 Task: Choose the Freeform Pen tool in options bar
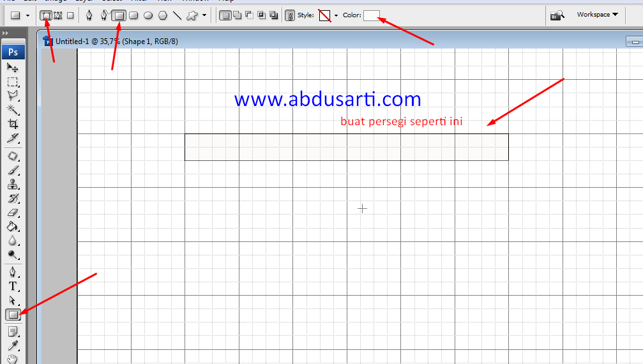(x=104, y=15)
